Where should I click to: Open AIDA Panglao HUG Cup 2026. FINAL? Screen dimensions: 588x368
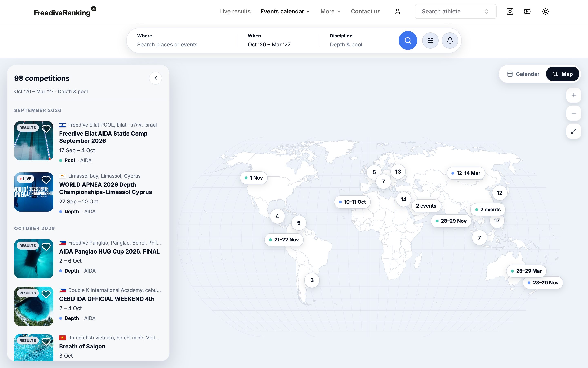(109, 251)
